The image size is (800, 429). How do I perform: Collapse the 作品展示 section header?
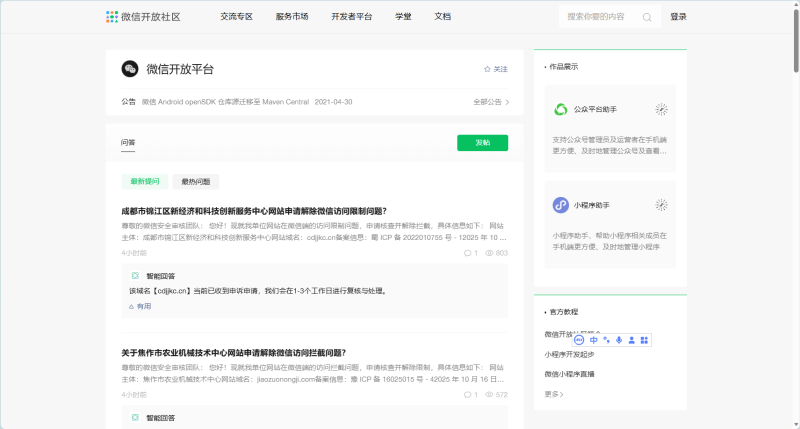pos(561,67)
